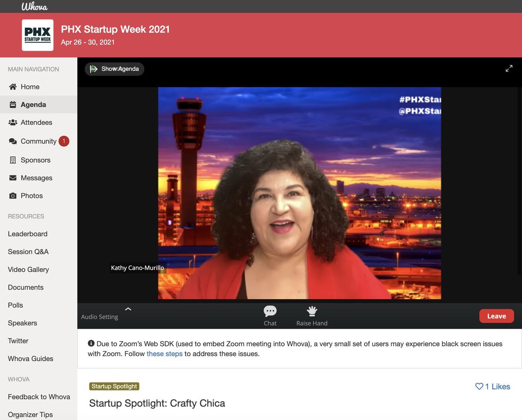Image resolution: width=522 pixels, height=420 pixels.
Task: Open the Zoom Chat panel
Action: click(270, 316)
